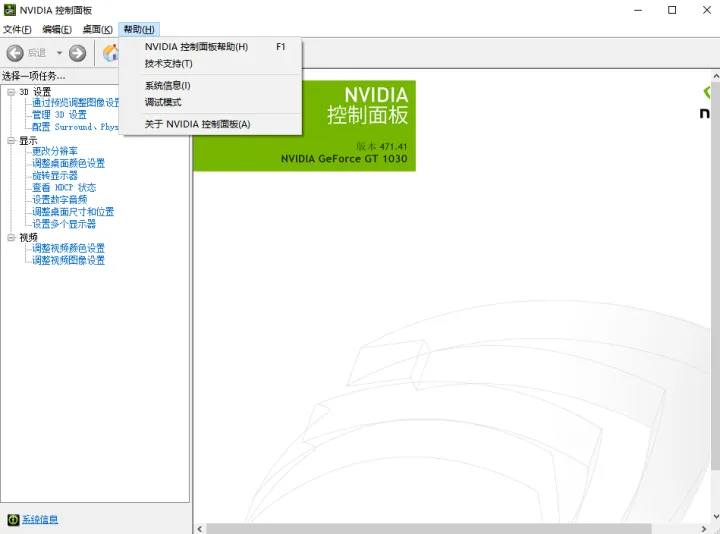Open the 系统信息 link at the bottom left
720x534 pixels.
pyautogui.click(x=40, y=519)
